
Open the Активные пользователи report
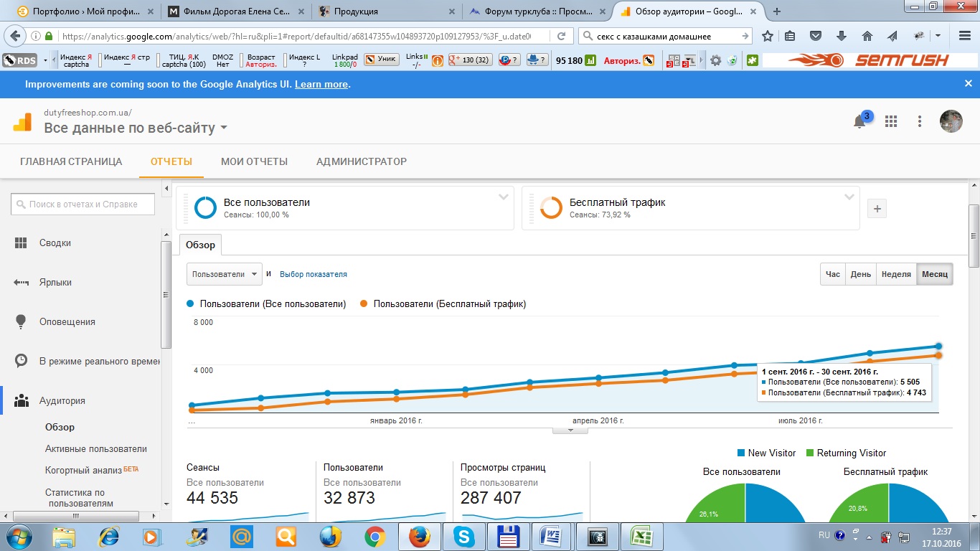(96, 448)
